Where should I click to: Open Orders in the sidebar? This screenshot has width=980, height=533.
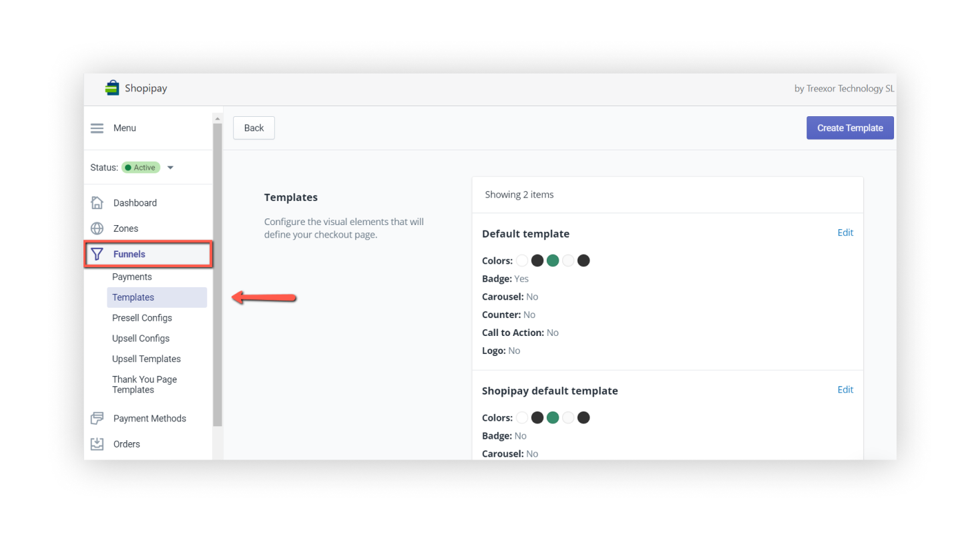127,443
